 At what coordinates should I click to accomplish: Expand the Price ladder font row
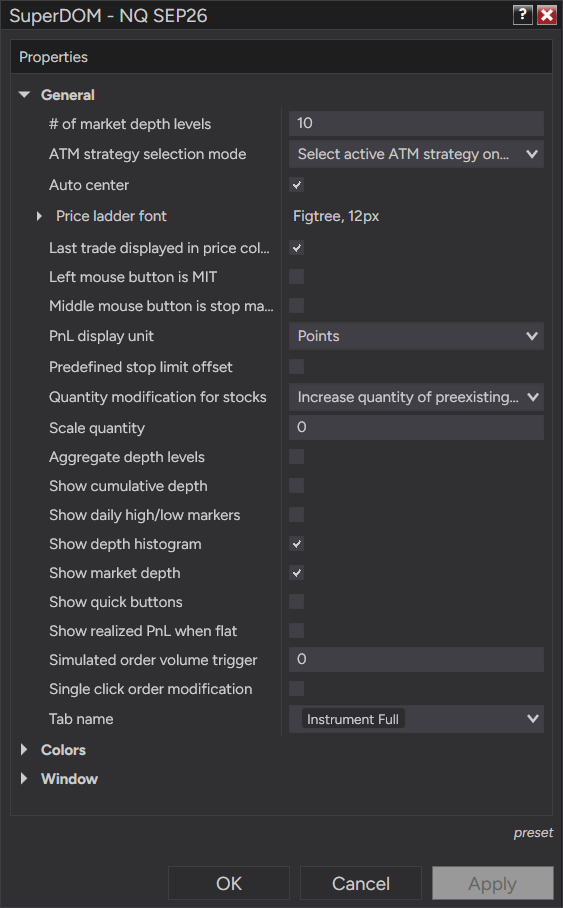(39, 216)
